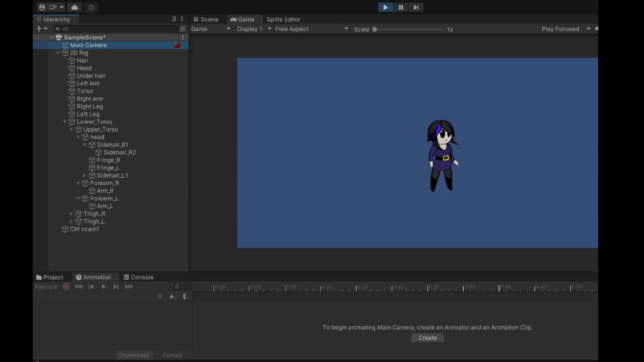The width and height of the screenshot is (644, 362).
Task: Switch to the Scene tab
Action: click(x=206, y=19)
